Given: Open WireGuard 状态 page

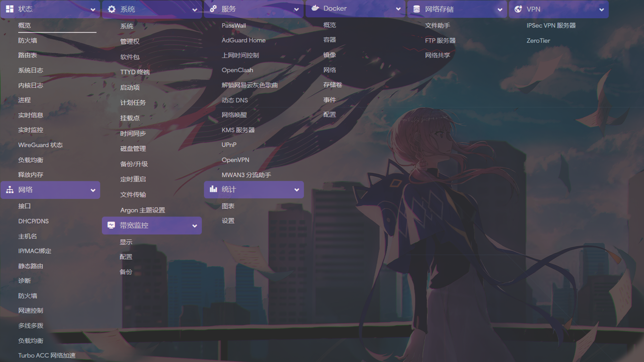Looking at the screenshot, I should tap(41, 145).
